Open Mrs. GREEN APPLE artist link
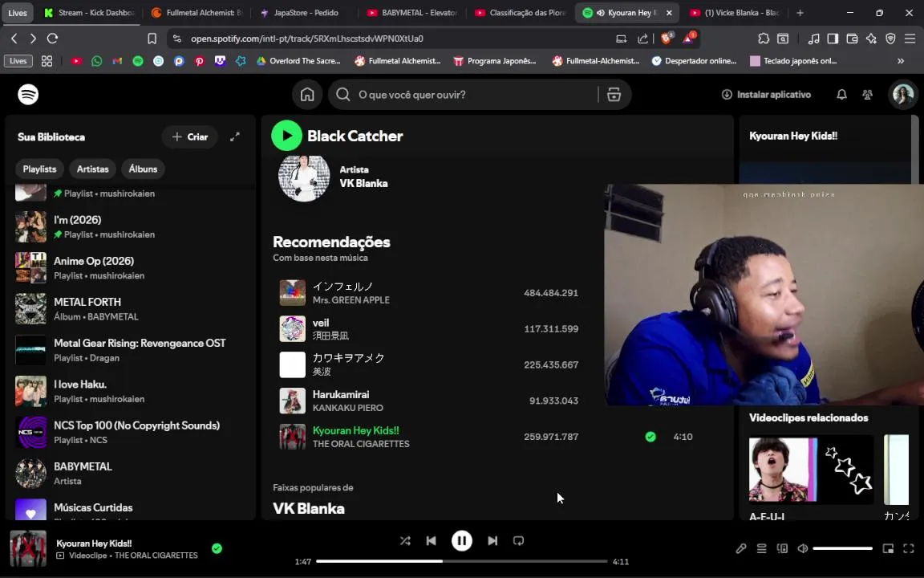 (x=351, y=300)
